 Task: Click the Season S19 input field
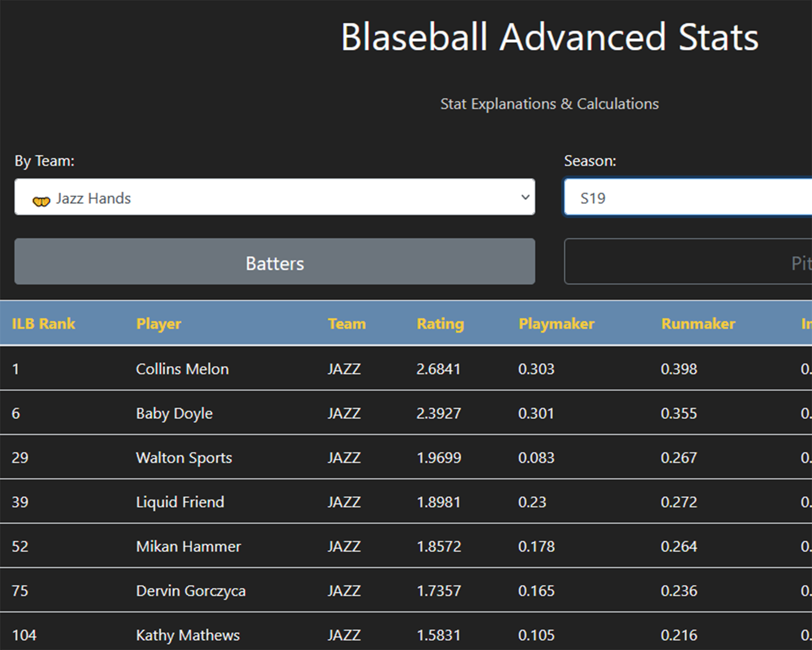(x=687, y=198)
